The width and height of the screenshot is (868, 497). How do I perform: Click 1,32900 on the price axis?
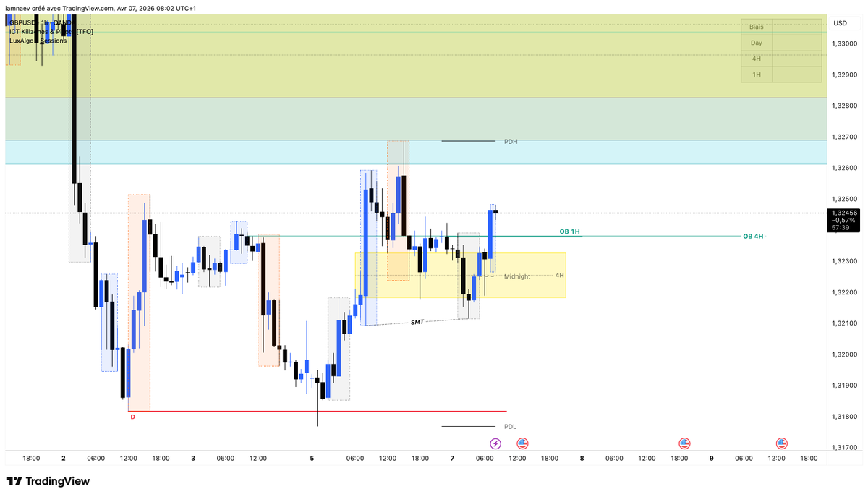844,75
